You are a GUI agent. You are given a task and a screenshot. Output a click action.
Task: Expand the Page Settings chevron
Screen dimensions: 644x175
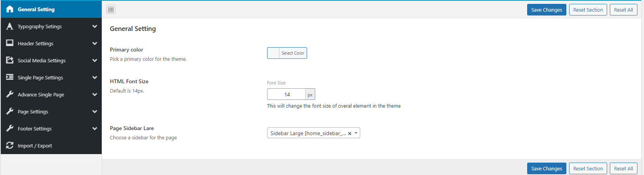coord(95,112)
